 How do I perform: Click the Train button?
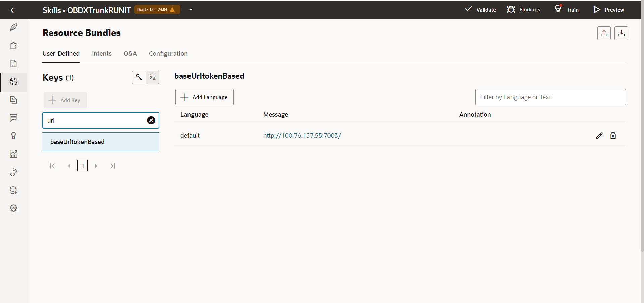[x=567, y=10]
